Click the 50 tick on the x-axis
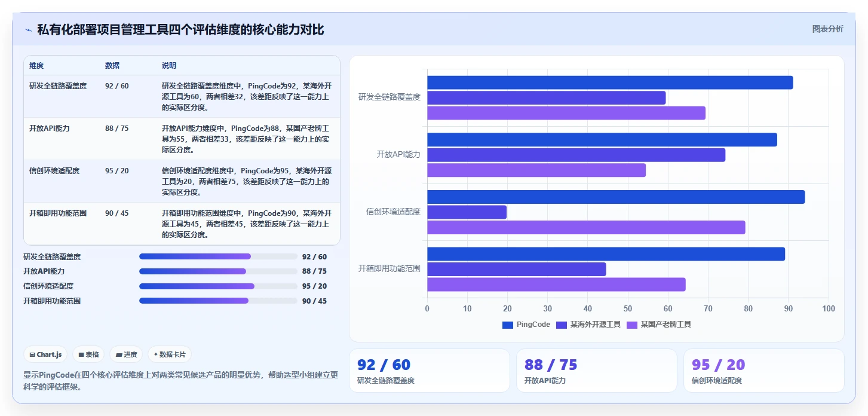Viewport: 868px width, 416px height. point(628,308)
